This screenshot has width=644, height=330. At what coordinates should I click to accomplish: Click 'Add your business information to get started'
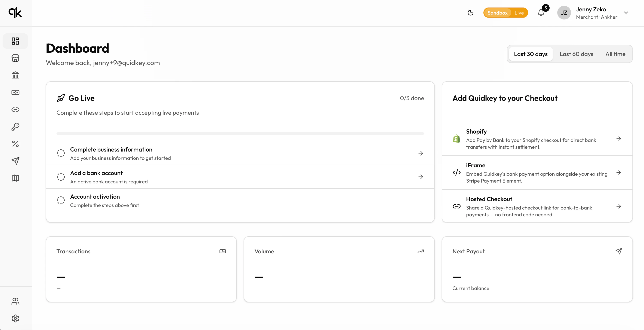coord(120,158)
